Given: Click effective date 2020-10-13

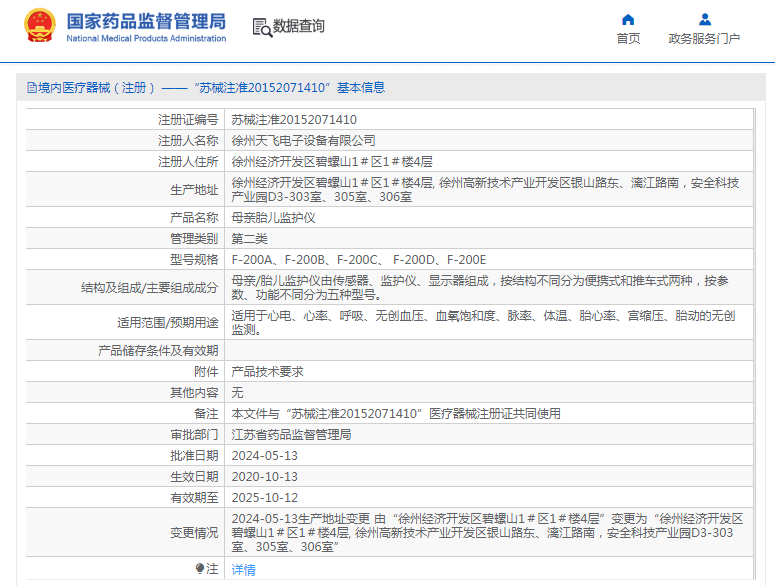Looking at the screenshot, I should click(264, 477).
